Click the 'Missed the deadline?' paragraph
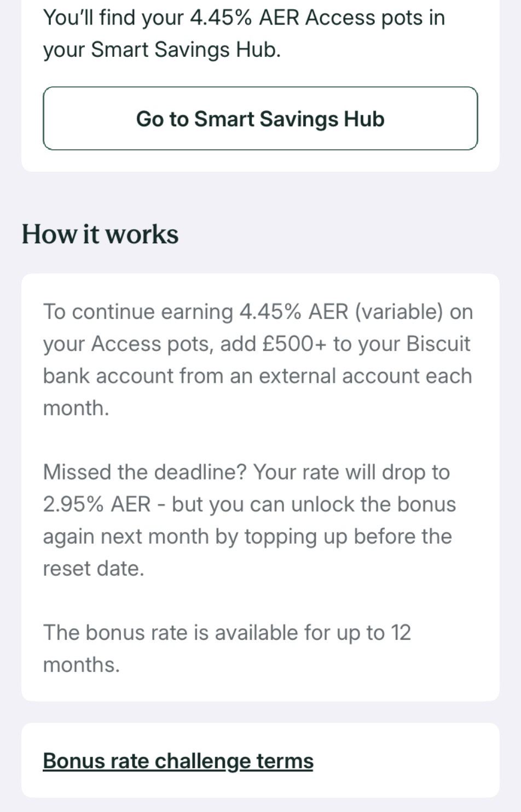This screenshot has width=521, height=812. 249,520
